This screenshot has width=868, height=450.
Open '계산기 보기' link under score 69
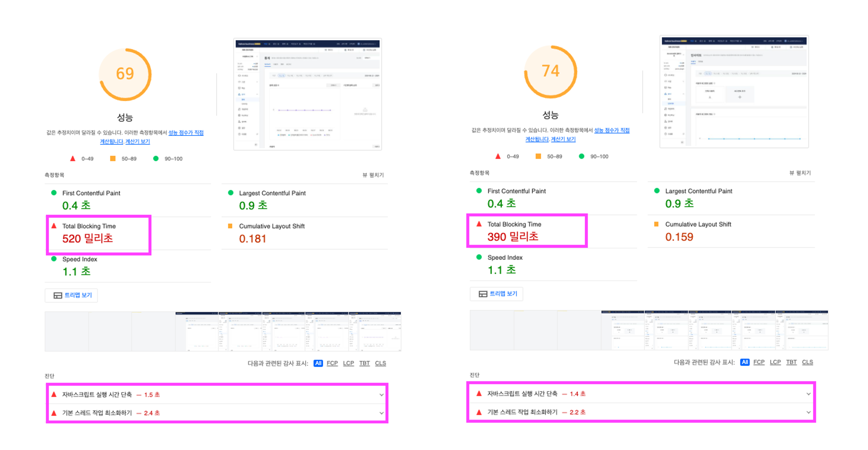[138, 142]
